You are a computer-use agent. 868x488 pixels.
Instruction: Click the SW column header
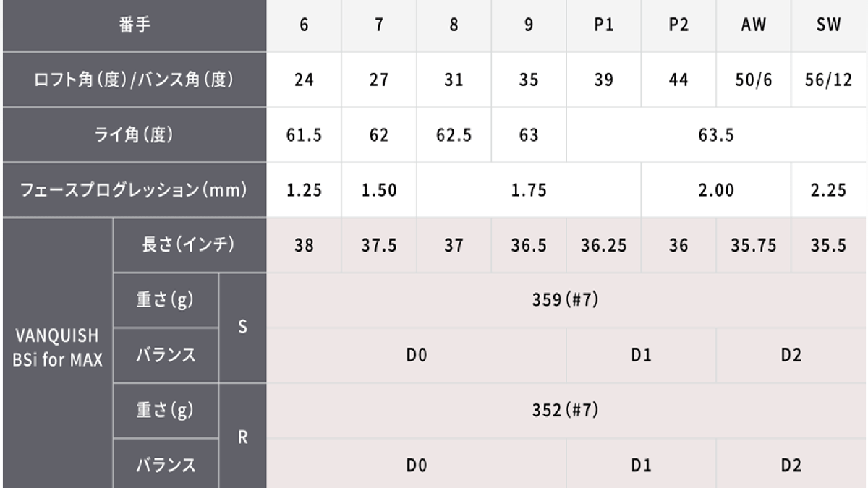pos(829,25)
